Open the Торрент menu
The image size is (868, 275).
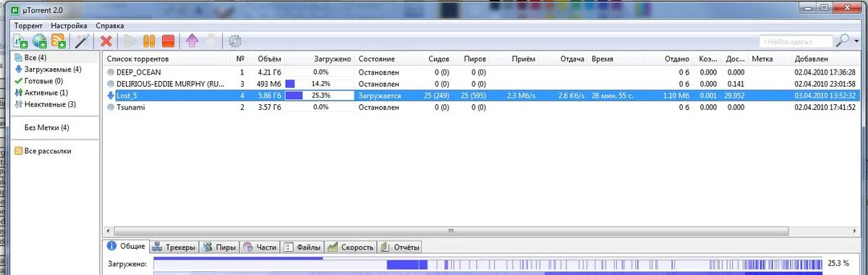(28, 25)
